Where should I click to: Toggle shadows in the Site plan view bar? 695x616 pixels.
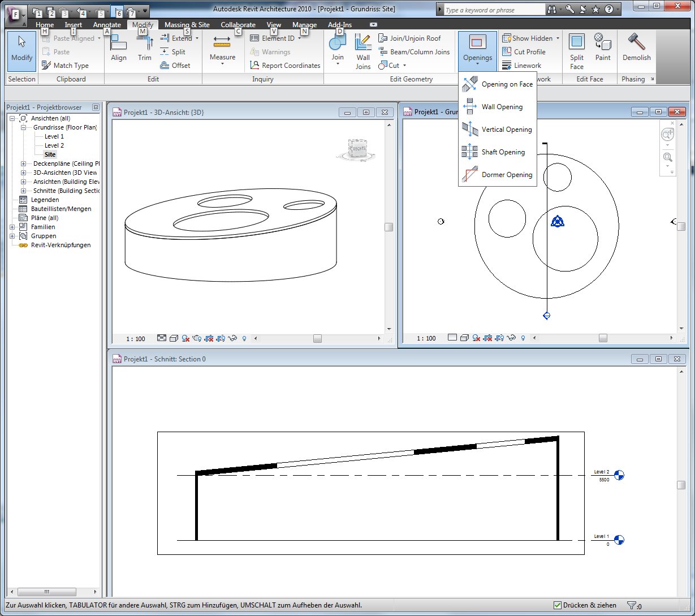pyautogui.click(x=476, y=338)
